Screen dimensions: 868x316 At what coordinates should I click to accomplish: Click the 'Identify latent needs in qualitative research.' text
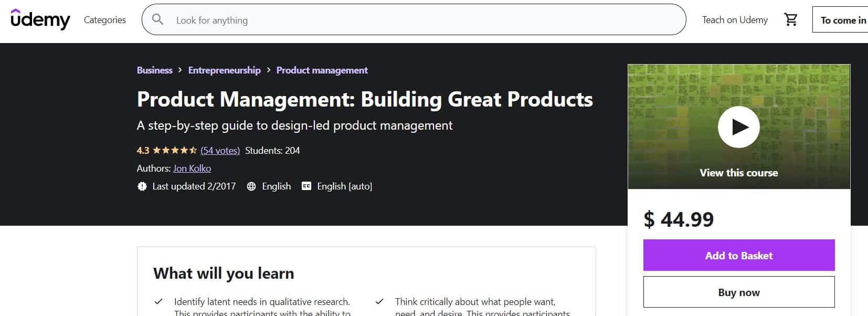(x=262, y=302)
